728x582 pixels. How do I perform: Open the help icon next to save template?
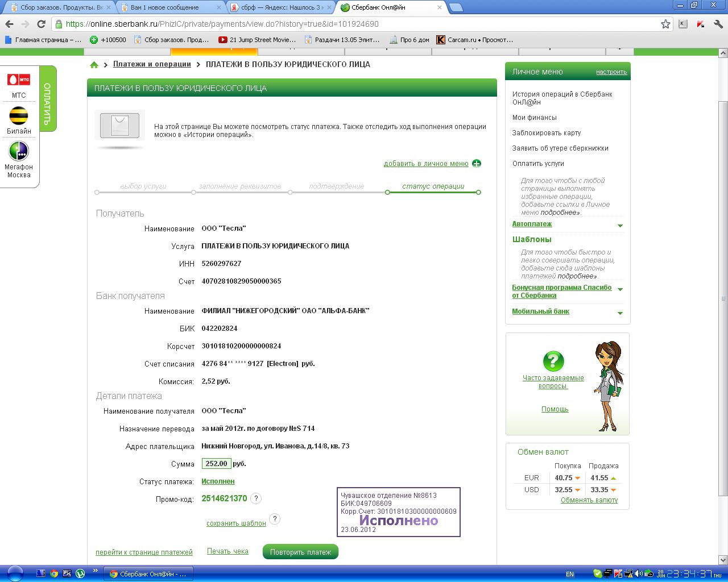pos(275,518)
